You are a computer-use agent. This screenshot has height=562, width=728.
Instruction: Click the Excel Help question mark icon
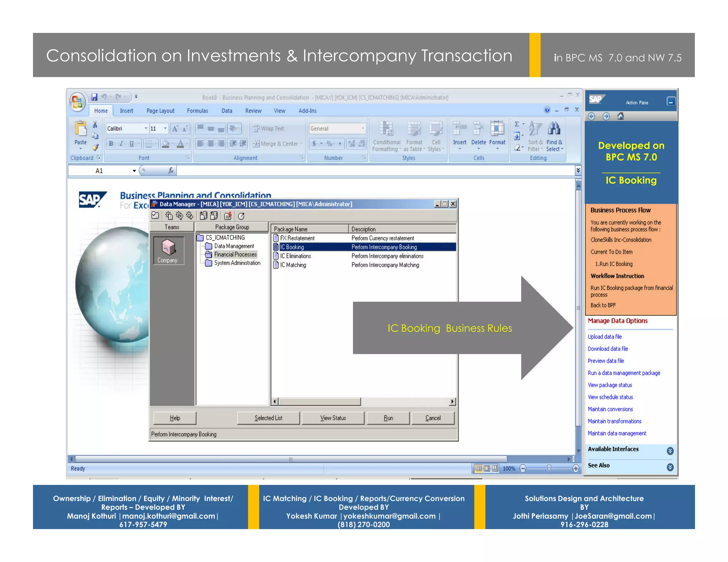click(x=547, y=110)
